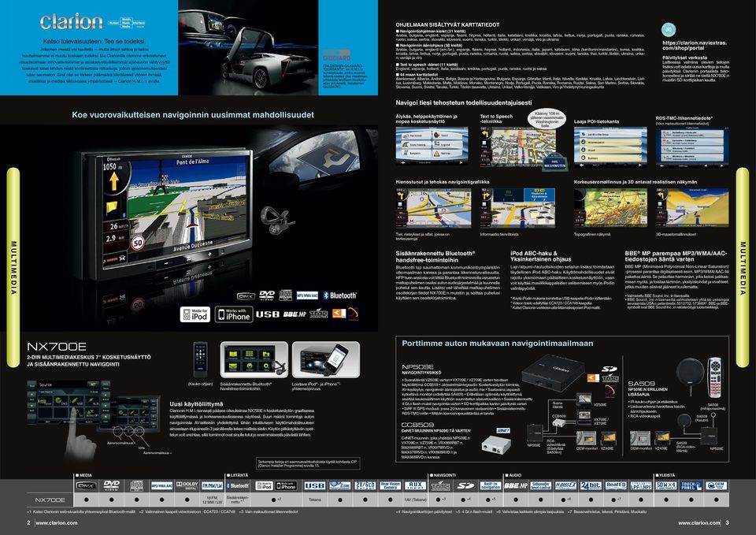Click the 'SA509' heading in the navigation box
Image resolution: width=756 pixels, height=535 pixels.
point(641,384)
